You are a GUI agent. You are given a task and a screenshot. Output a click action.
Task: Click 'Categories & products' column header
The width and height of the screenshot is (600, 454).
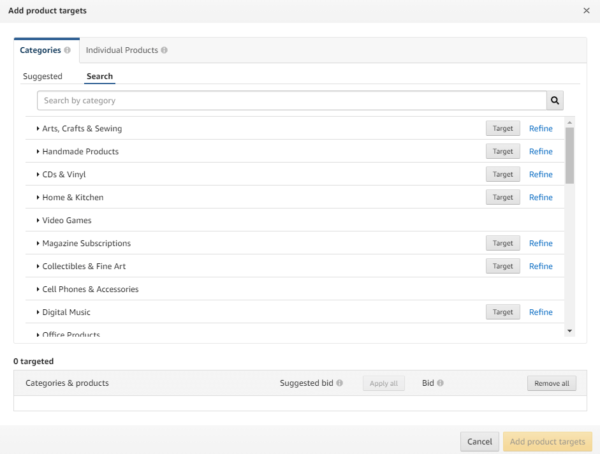point(67,383)
